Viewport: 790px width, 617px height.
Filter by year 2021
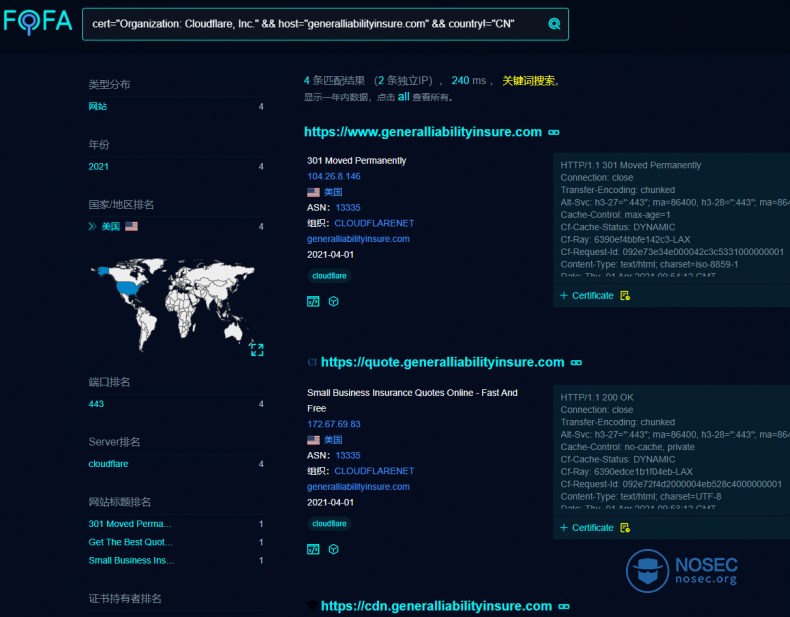coord(98,167)
